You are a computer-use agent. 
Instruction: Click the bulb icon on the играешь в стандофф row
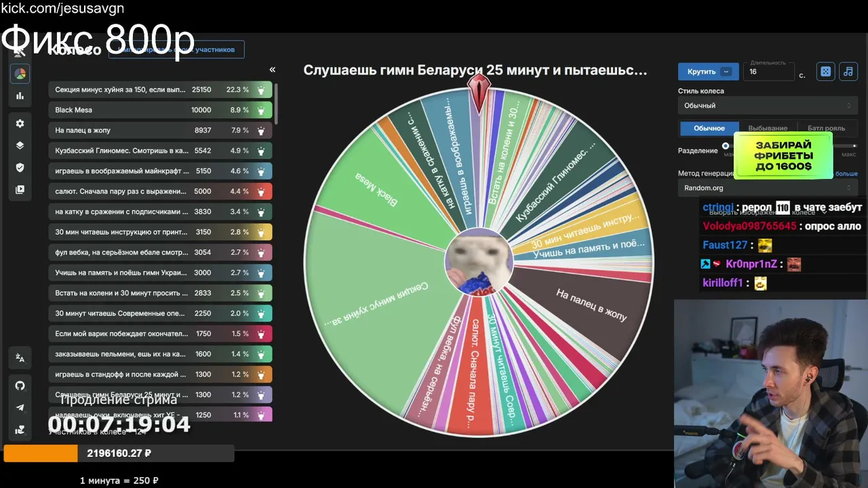pyautogui.click(x=261, y=374)
